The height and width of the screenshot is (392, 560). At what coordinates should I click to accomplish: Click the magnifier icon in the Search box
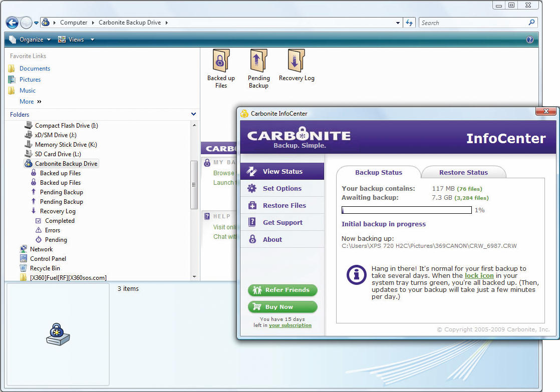tap(531, 23)
